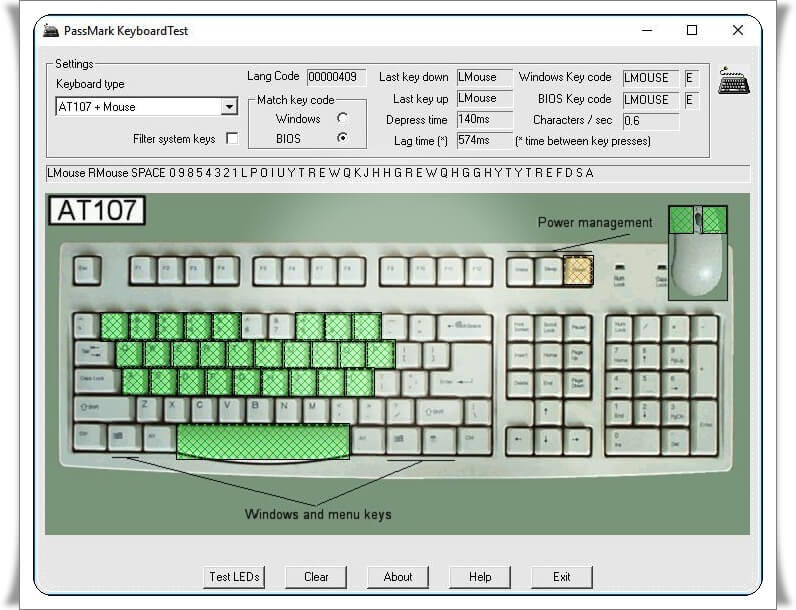The image size is (796, 610).
Task: Click the numpad Enter key
Action: (x=705, y=427)
